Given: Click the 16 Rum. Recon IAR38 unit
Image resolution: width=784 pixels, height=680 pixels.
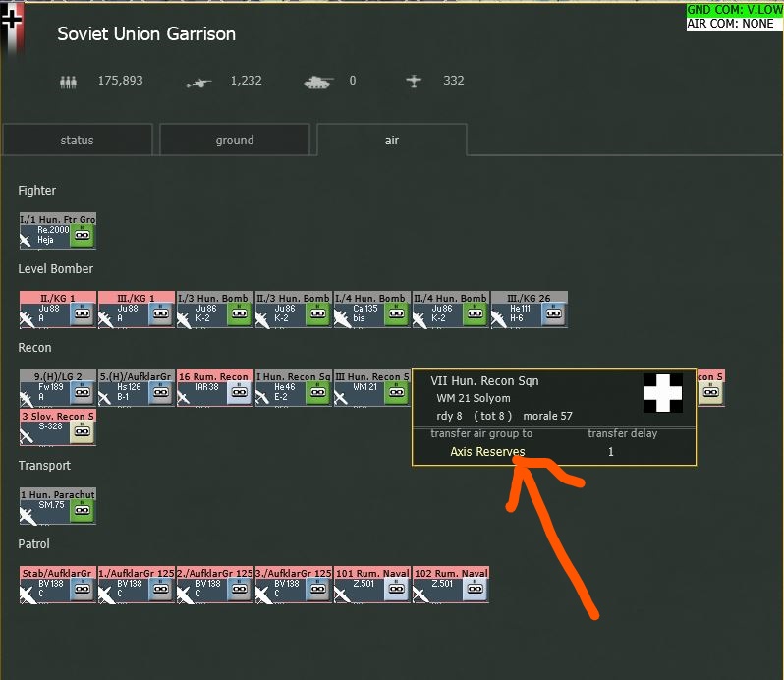Looking at the screenshot, I should (215, 388).
